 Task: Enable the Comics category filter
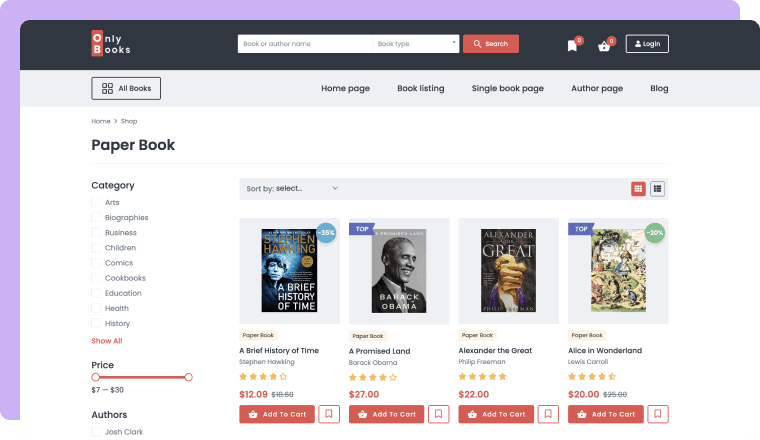(x=96, y=263)
